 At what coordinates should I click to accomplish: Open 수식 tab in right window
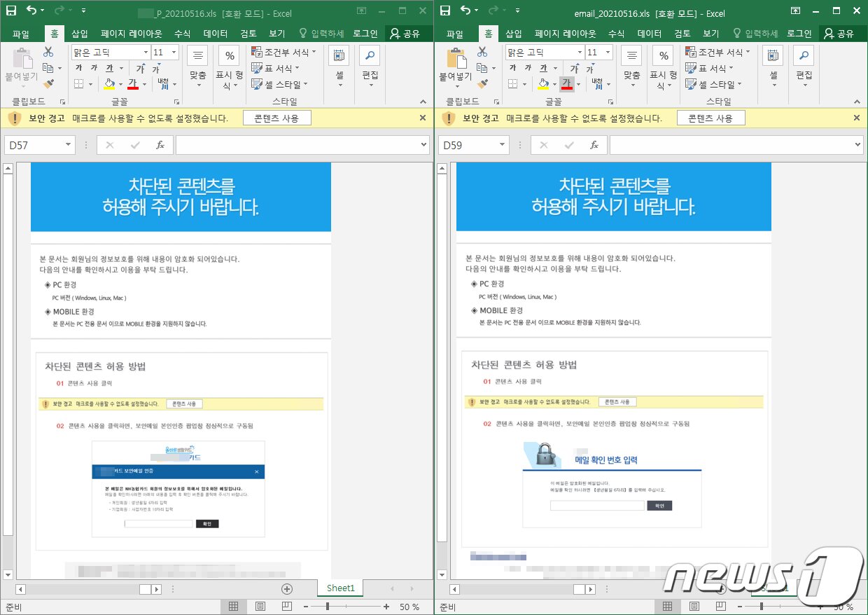pyautogui.click(x=617, y=34)
